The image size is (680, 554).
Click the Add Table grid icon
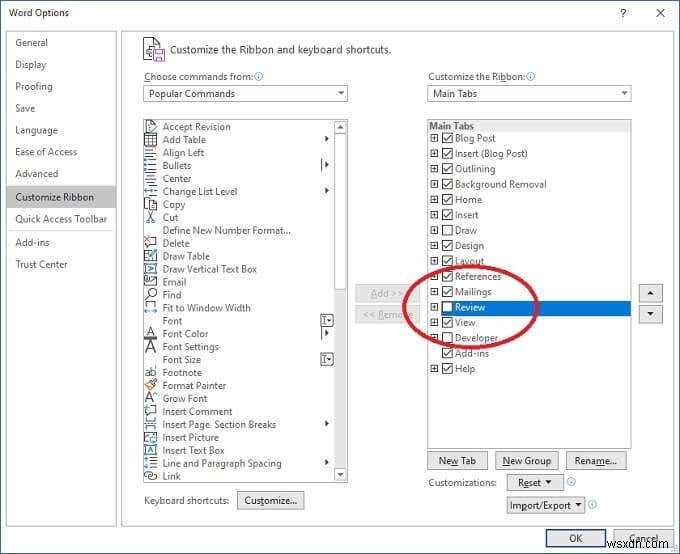click(x=150, y=140)
